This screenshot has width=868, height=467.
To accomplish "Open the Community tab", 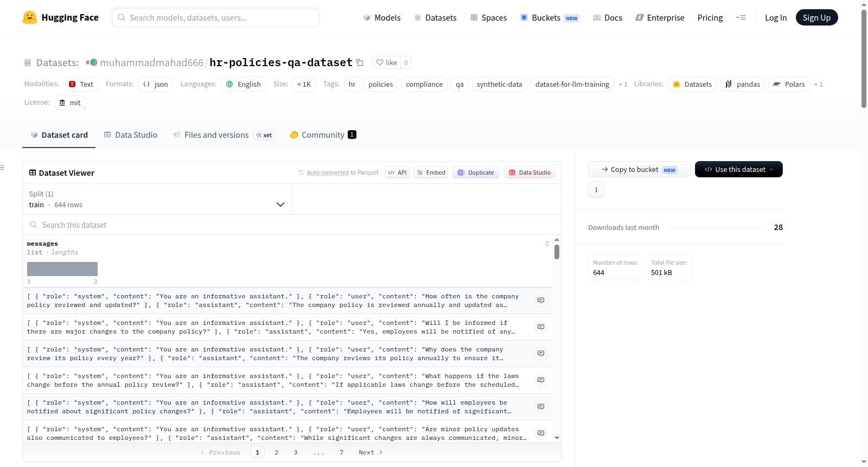I will tap(323, 135).
